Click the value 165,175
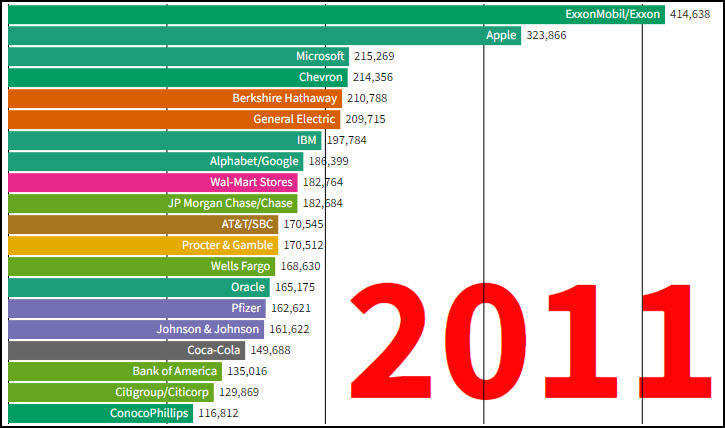Image resolution: width=725 pixels, height=428 pixels. pyautogui.click(x=295, y=287)
